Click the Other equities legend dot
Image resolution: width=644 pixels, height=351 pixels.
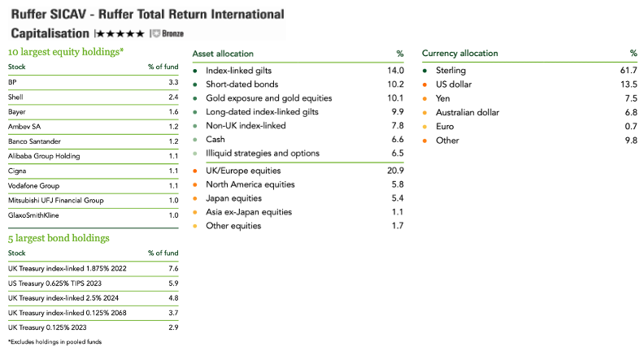[x=195, y=225]
